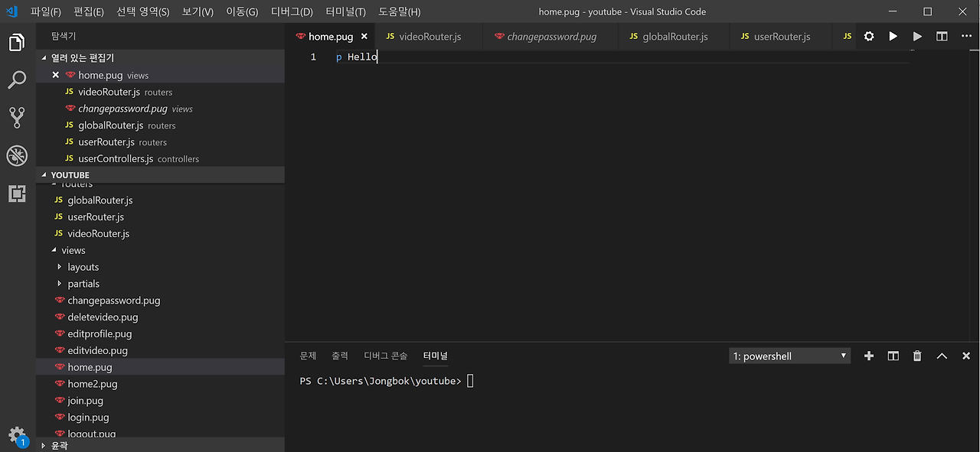This screenshot has width=980, height=452.
Task: Close the bottom panel
Action: click(x=966, y=356)
